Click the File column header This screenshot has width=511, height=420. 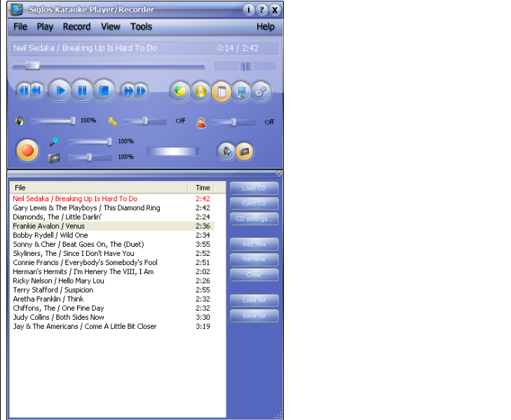pyautogui.click(x=99, y=187)
